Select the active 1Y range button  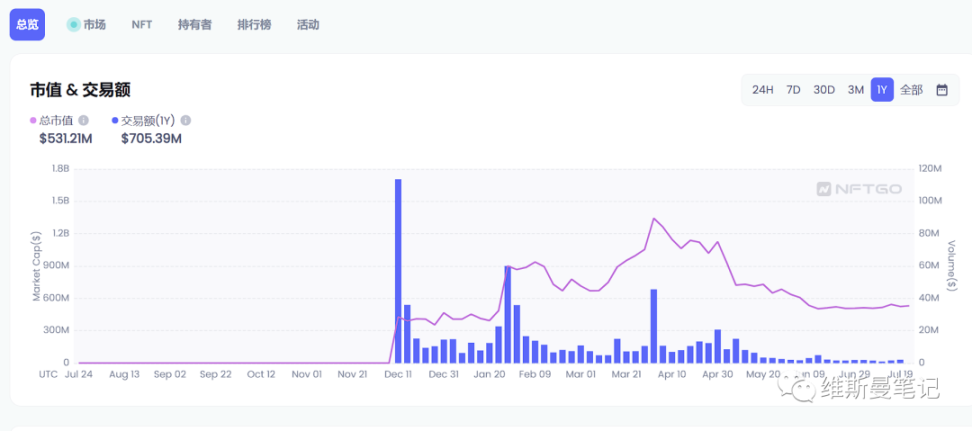tap(882, 90)
